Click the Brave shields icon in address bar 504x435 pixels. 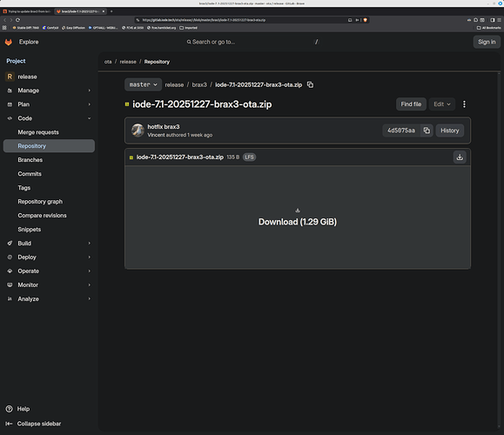coord(365,20)
